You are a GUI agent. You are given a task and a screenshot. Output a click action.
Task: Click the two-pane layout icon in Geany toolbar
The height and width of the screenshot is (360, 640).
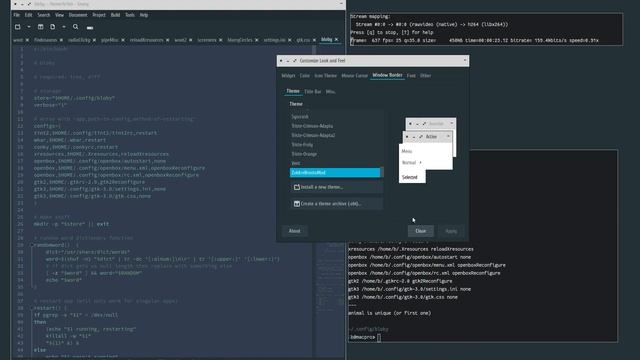(40, 27)
